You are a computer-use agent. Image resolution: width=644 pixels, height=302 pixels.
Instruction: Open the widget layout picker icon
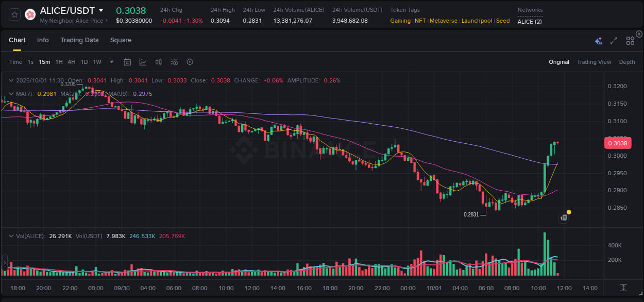(630, 40)
